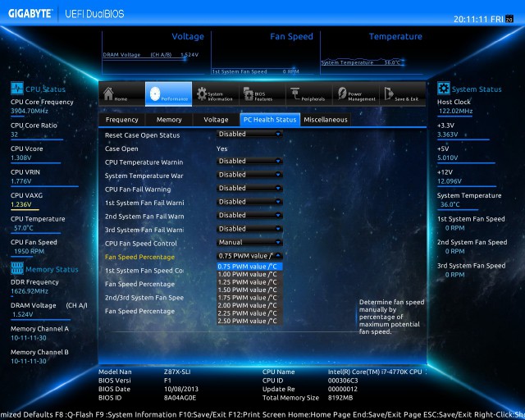Screen dimensions: 525x420
Task: Switch to the Miscellaneous tab
Action: point(326,120)
